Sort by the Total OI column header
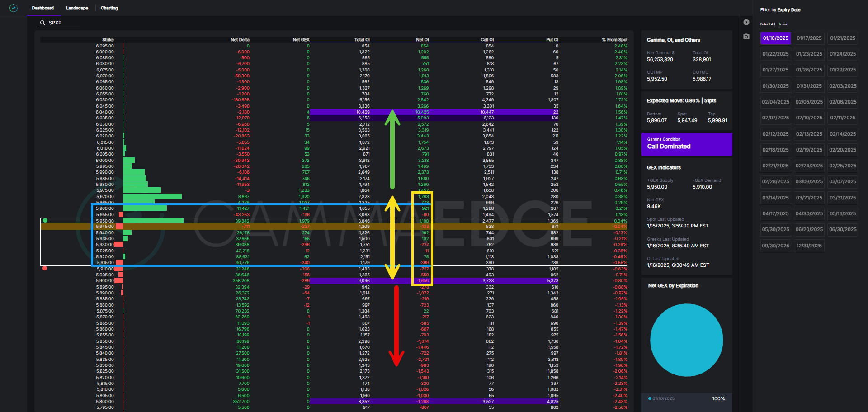 click(362, 40)
